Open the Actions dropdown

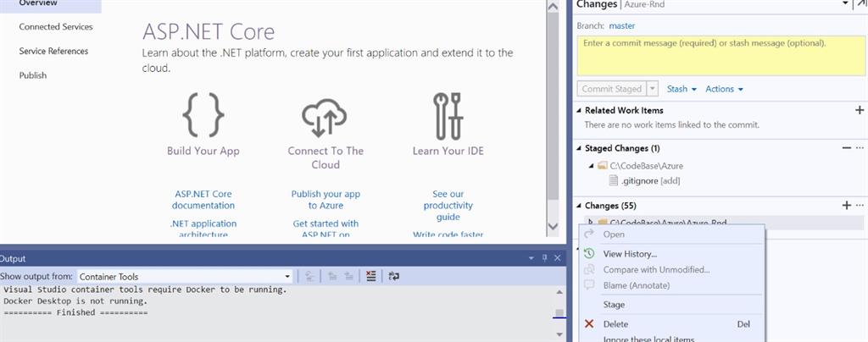(724, 89)
